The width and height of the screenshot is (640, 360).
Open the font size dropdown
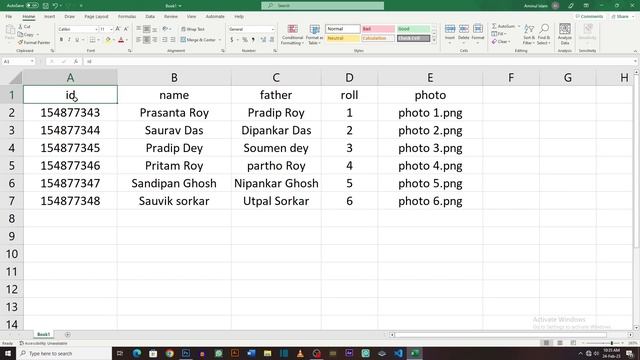click(111, 29)
